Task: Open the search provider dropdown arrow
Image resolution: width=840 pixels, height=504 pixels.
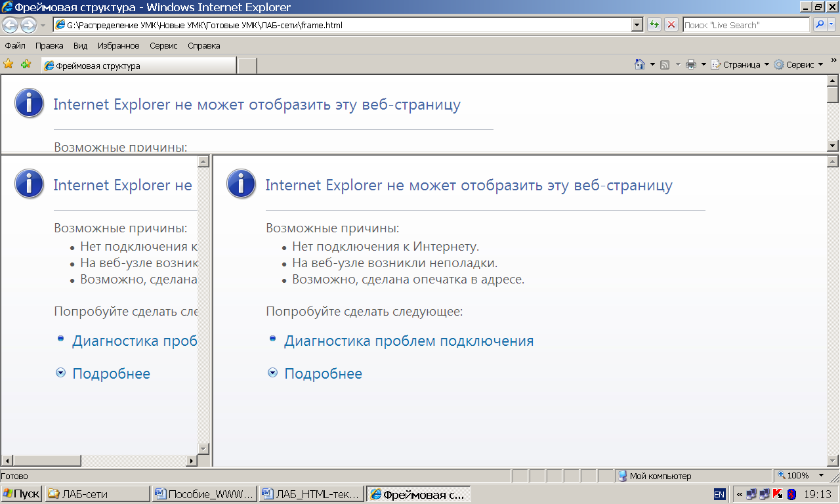Action: (x=832, y=25)
